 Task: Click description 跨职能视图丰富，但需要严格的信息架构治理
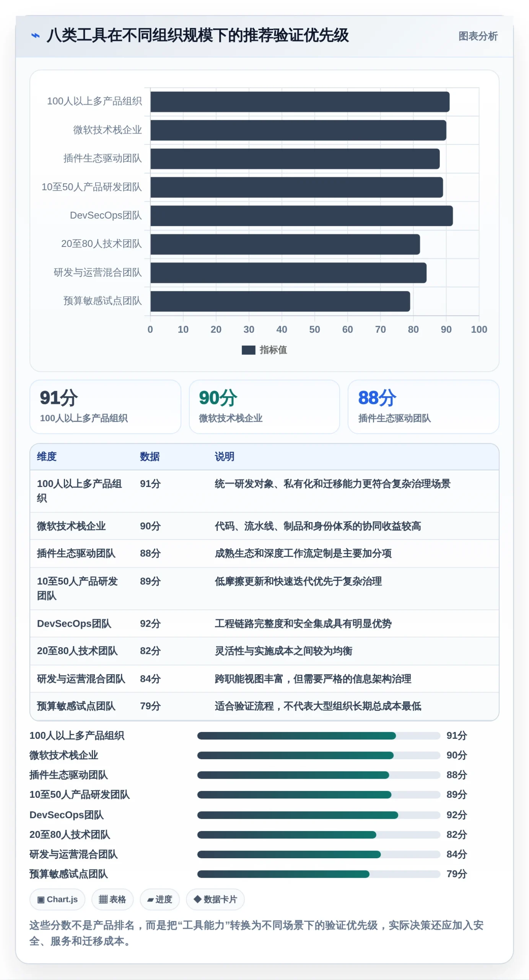point(313,679)
